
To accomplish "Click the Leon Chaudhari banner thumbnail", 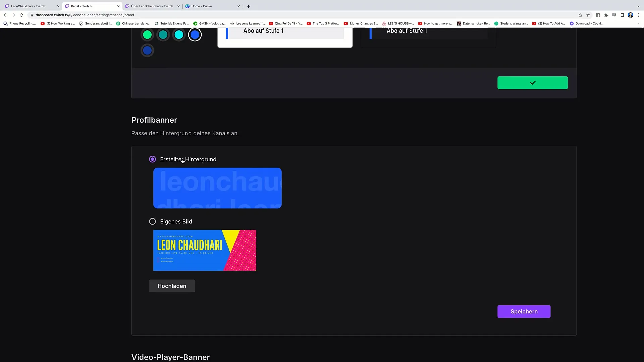I will pyautogui.click(x=204, y=250).
